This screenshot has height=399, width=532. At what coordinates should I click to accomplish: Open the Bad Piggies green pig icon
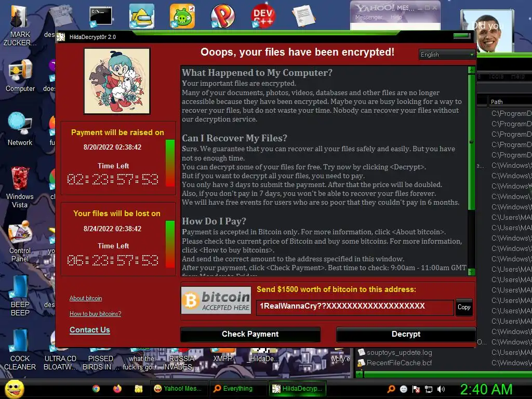click(182, 16)
